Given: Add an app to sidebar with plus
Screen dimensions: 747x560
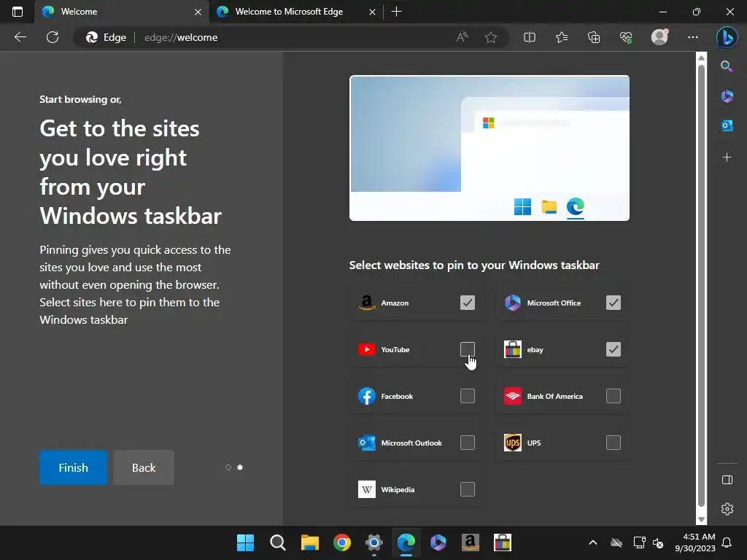Looking at the screenshot, I should 727,157.
